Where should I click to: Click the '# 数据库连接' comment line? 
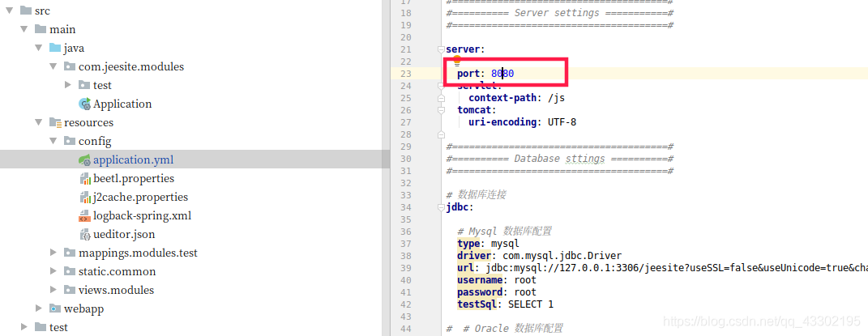[476, 195]
